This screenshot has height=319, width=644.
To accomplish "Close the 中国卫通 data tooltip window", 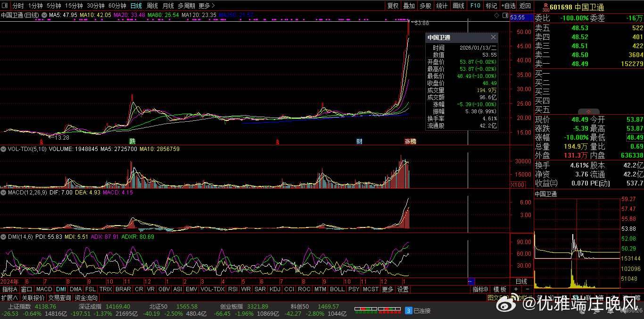I will [x=493, y=37].
